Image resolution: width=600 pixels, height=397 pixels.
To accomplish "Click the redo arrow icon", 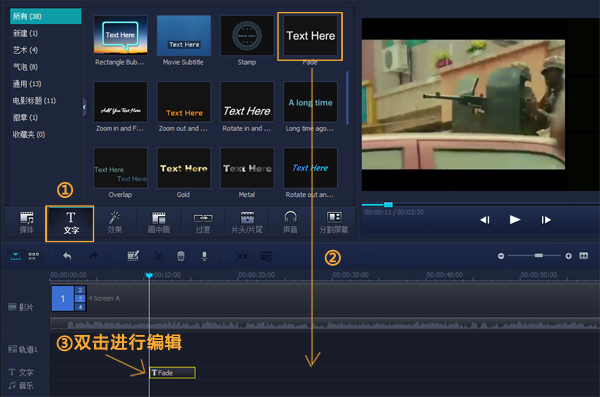I will [93, 256].
